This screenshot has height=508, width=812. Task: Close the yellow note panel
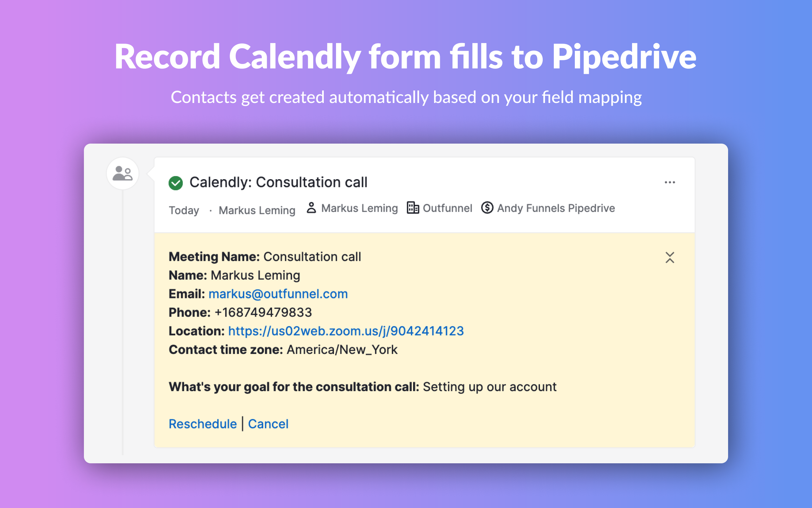click(670, 257)
